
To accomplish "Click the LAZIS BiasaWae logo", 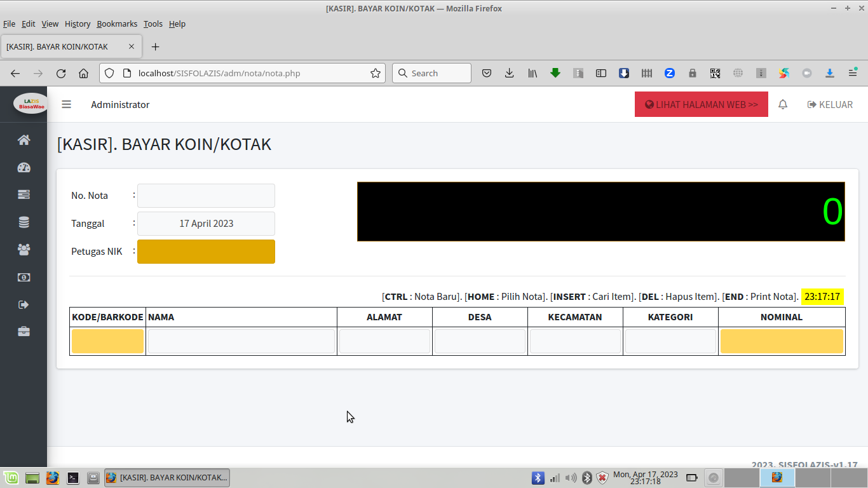I will (31, 104).
